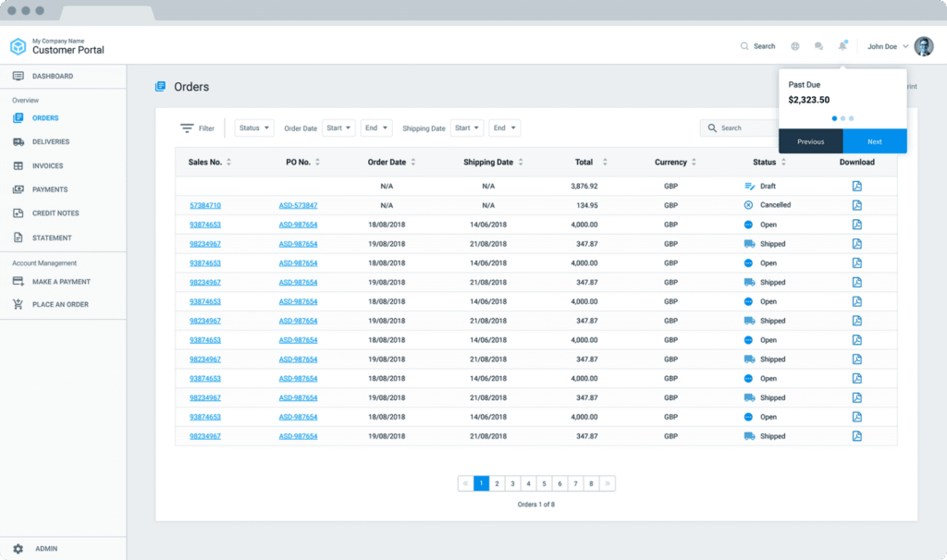This screenshot has width=947, height=560.
Task: Open sales order link 57384710
Action: tap(205, 205)
